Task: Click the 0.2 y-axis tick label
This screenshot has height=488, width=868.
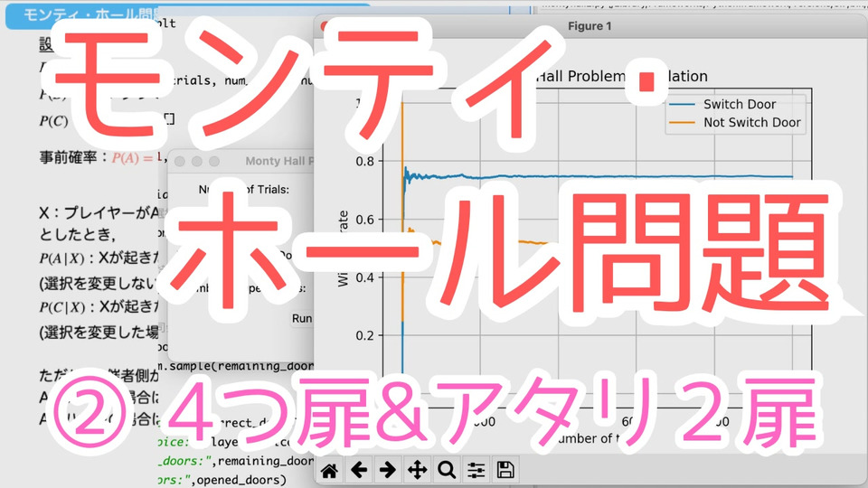Action: (x=364, y=335)
